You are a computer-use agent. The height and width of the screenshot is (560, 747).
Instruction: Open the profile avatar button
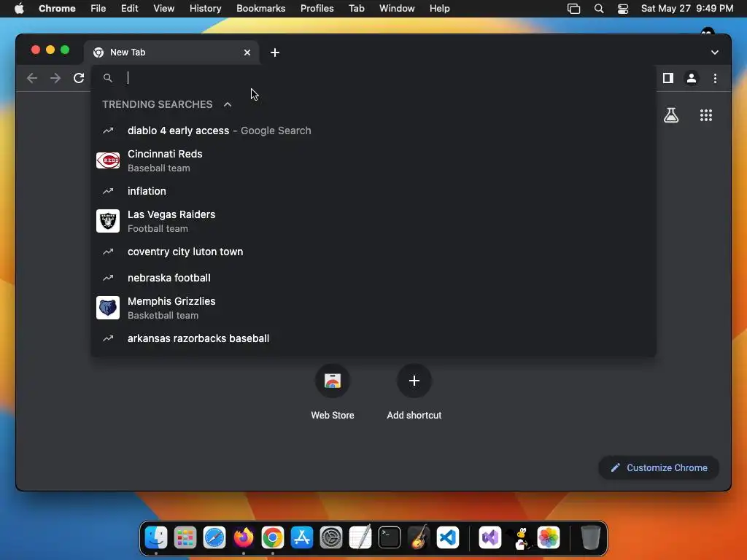pos(692,78)
